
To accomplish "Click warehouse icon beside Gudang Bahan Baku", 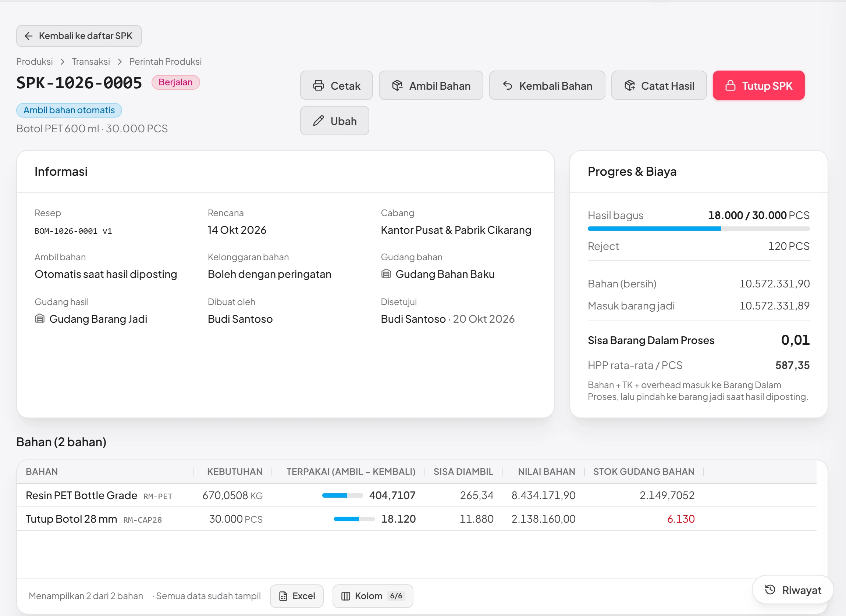I will point(386,274).
